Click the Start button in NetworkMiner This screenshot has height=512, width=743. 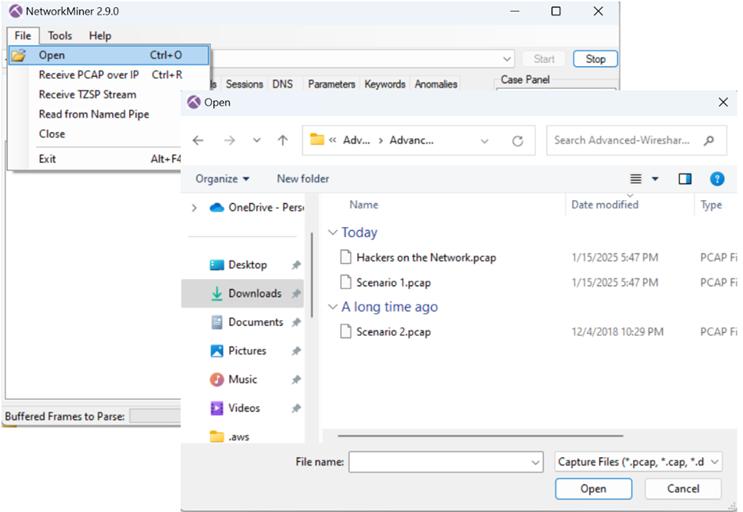pos(544,59)
